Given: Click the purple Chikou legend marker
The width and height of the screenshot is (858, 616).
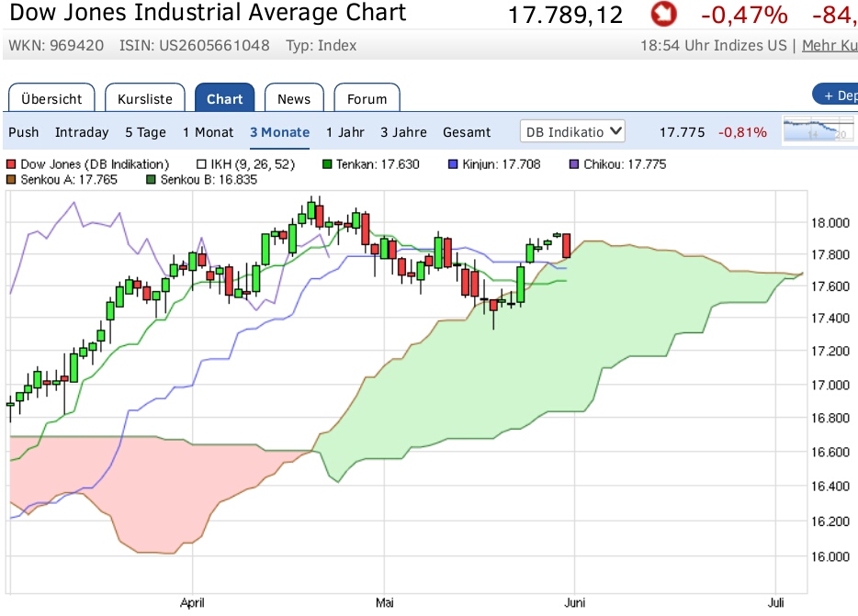Looking at the screenshot, I should [x=575, y=164].
